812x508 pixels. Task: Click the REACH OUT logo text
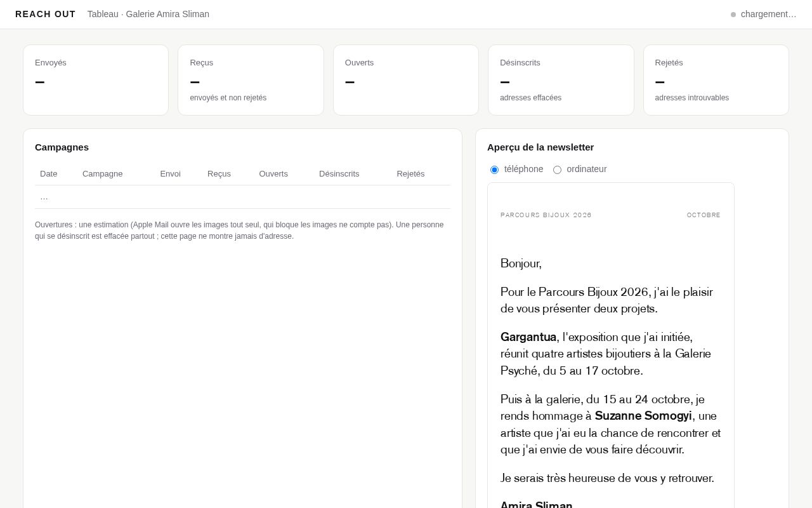pyautogui.click(x=46, y=14)
